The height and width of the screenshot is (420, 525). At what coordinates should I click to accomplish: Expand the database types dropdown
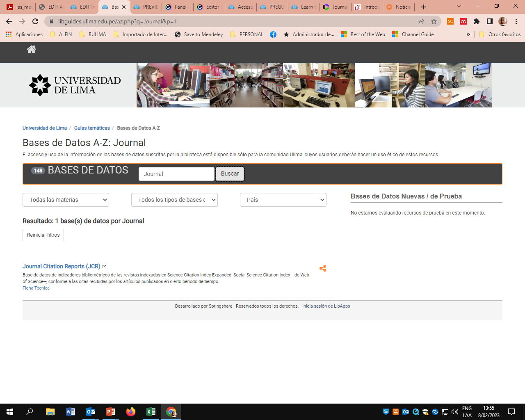pyautogui.click(x=174, y=200)
